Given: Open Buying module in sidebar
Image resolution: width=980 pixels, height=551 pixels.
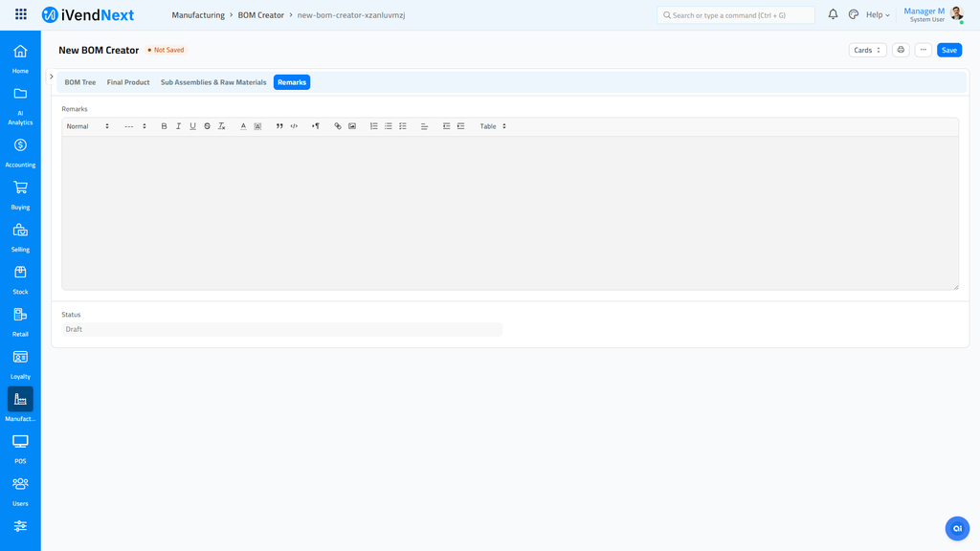Looking at the screenshot, I should (20, 195).
